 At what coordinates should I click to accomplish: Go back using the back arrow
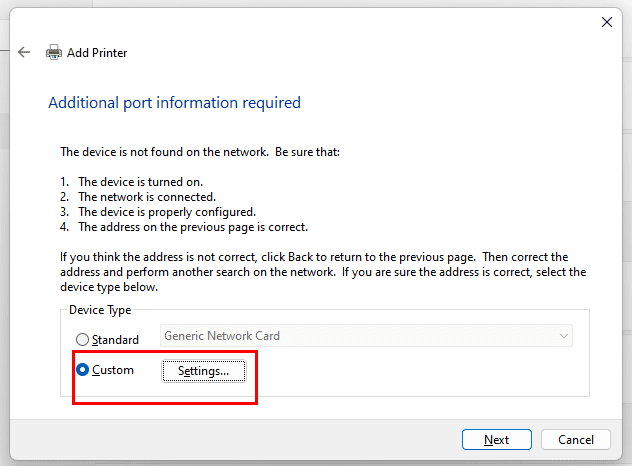coord(24,52)
